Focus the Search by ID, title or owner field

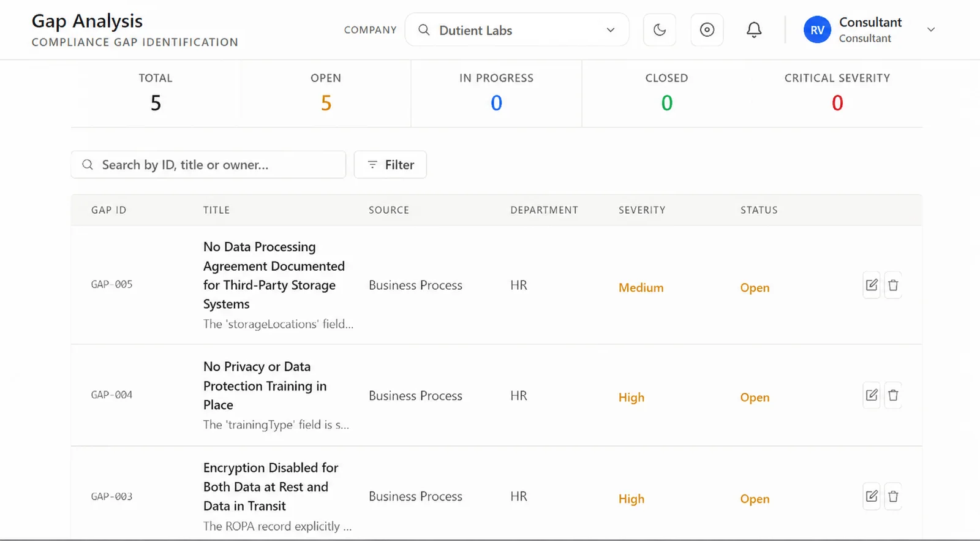coord(208,165)
